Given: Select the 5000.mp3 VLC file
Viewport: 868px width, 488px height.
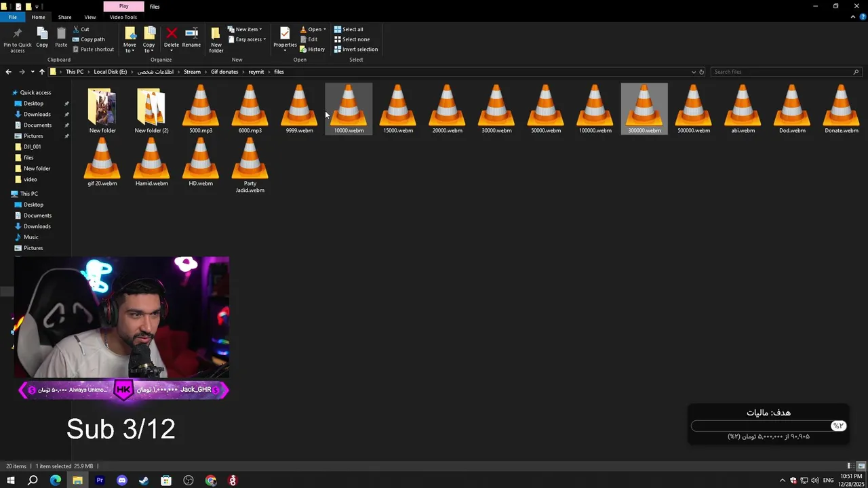Looking at the screenshot, I should 201,108.
